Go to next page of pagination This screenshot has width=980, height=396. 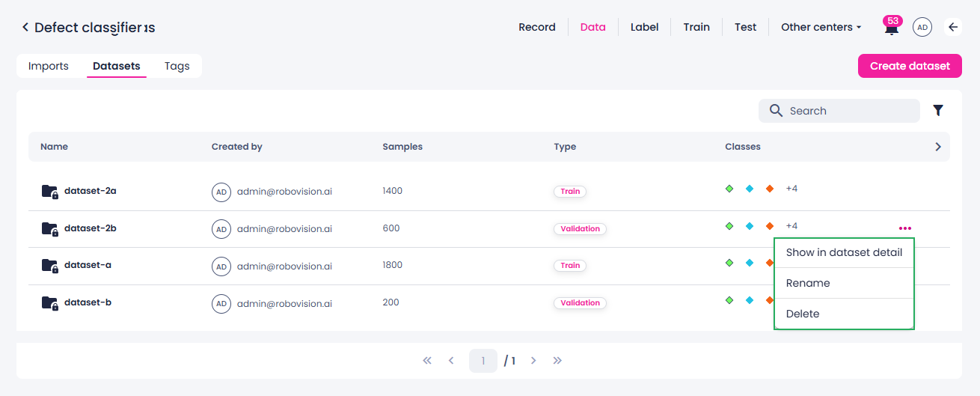(x=533, y=361)
